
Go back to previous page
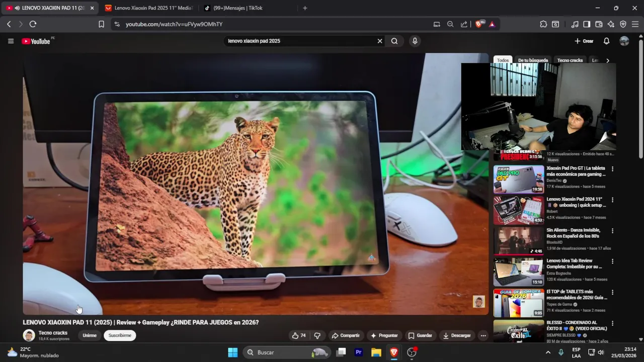[x=9, y=24]
